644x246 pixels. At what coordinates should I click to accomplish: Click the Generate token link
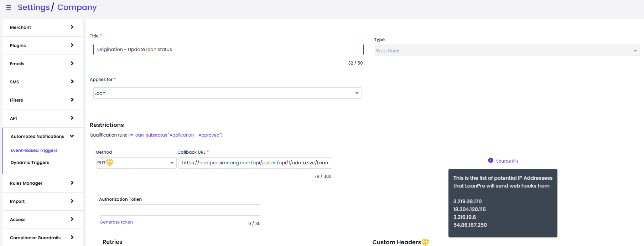(x=116, y=222)
